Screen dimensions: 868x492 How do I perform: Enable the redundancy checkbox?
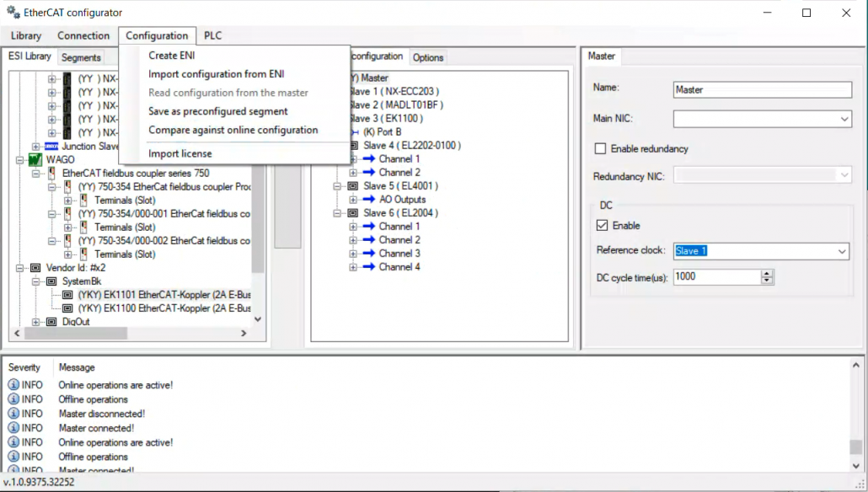601,149
